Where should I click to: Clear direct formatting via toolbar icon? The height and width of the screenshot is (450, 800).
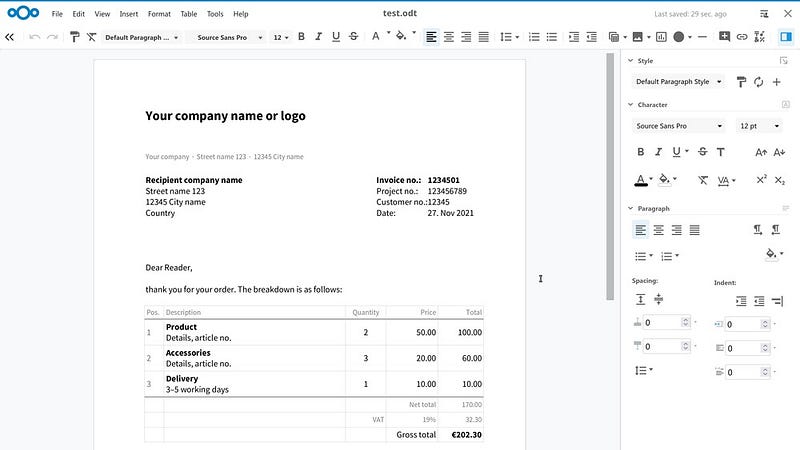(91, 37)
